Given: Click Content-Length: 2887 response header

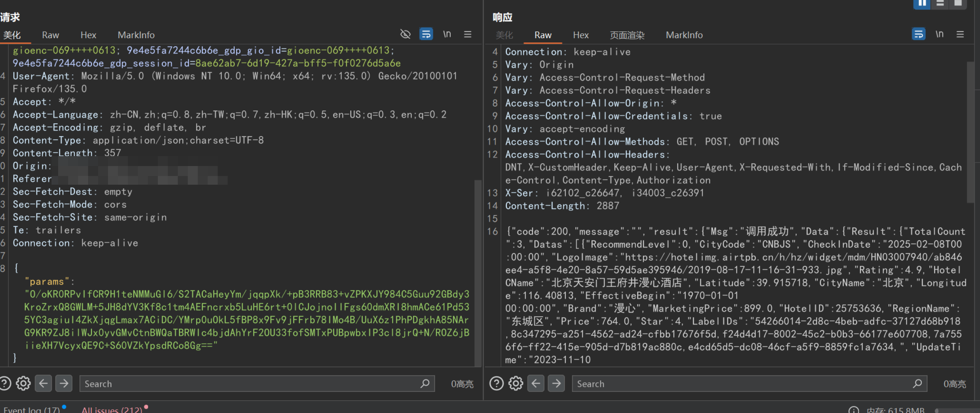Looking at the screenshot, I should pos(562,205).
